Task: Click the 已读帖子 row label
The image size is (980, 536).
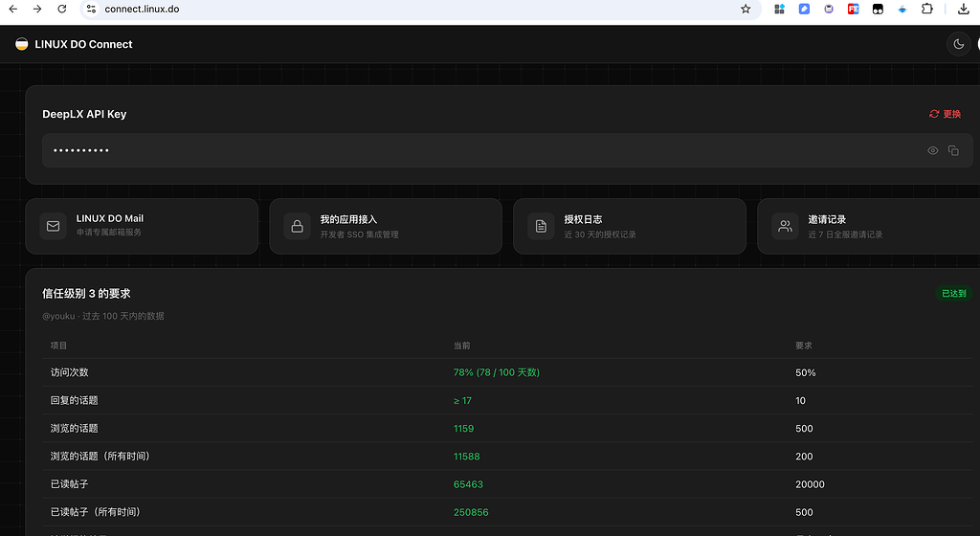Action: (x=69, y=484)
